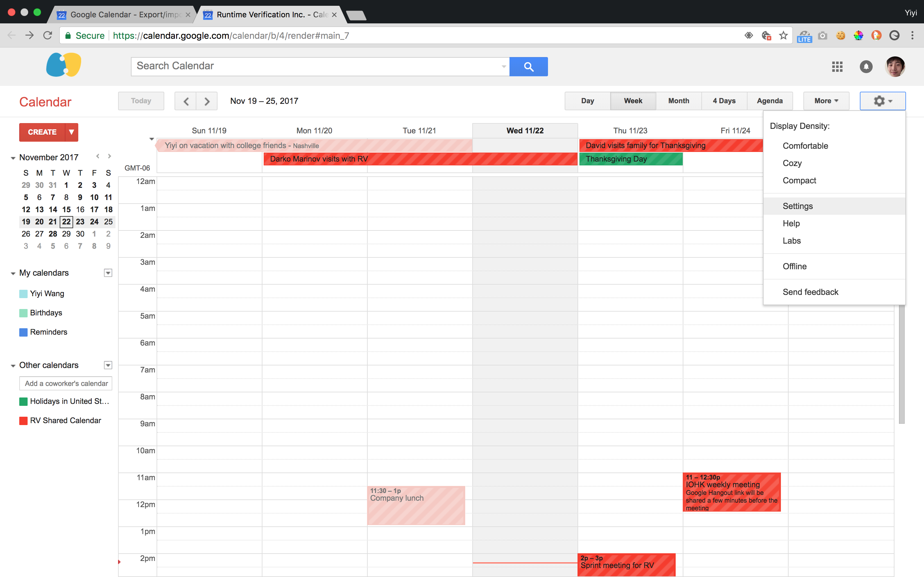Open the Yiyi account avatar
Viewport: 924px width, 577px height.
click(x=894, y=67)
